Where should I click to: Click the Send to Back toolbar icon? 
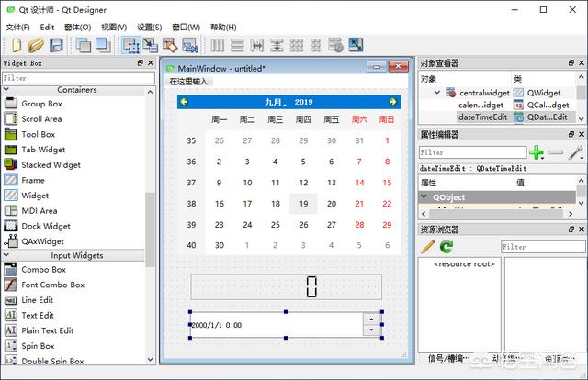pos(83,45)
